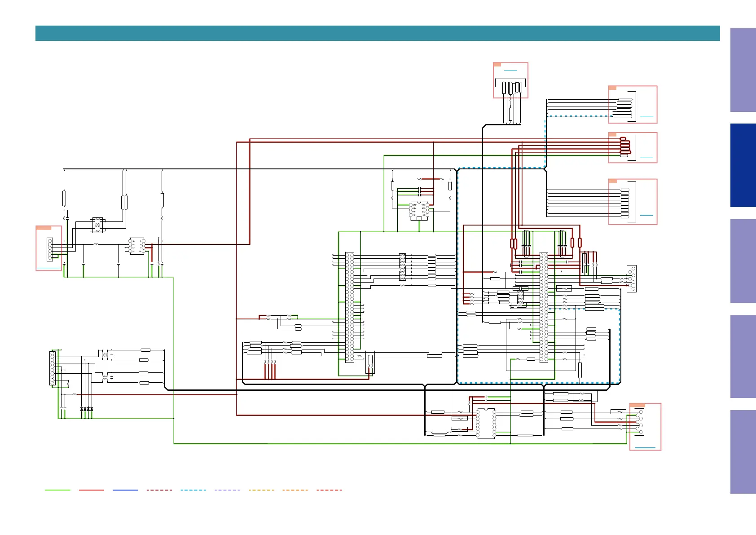This screenshot has height=535, width=756.
Task: Pick the bright red dashed legend line
Action: tap(329, 490)
